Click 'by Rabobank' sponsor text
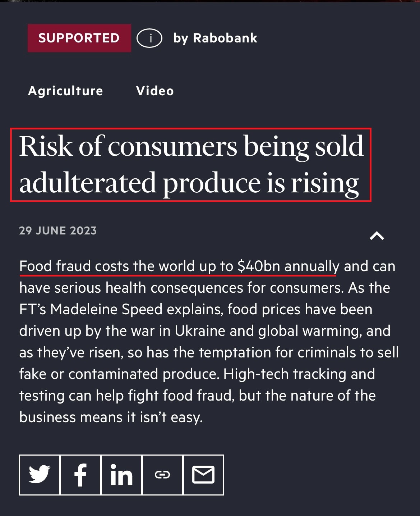 215,38
